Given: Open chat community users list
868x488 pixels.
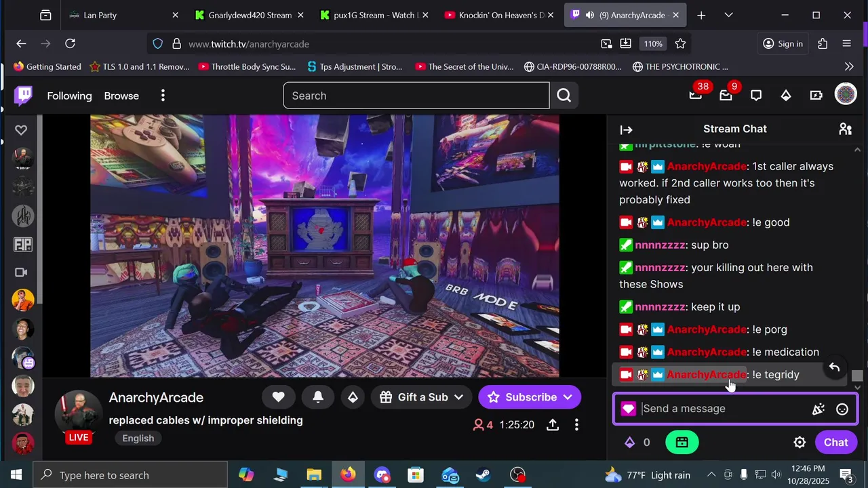Looking at the screenshot, I should (845, 129).
